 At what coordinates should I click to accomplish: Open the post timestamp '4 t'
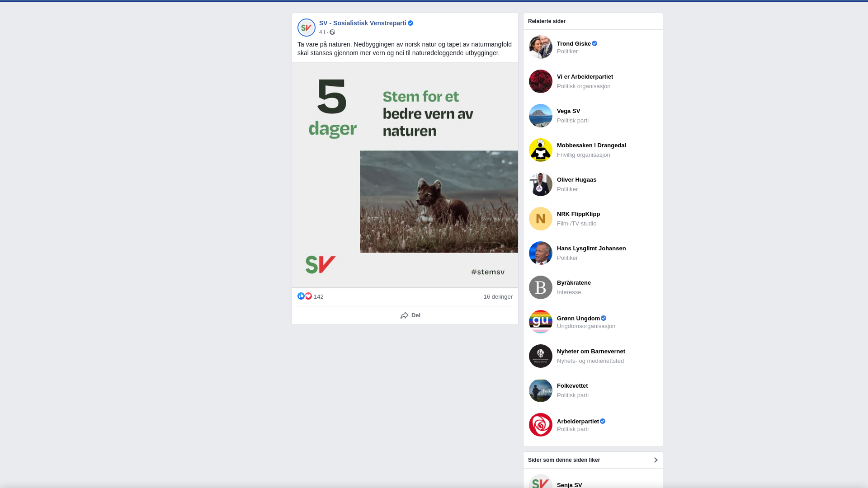tap(322, 32)
